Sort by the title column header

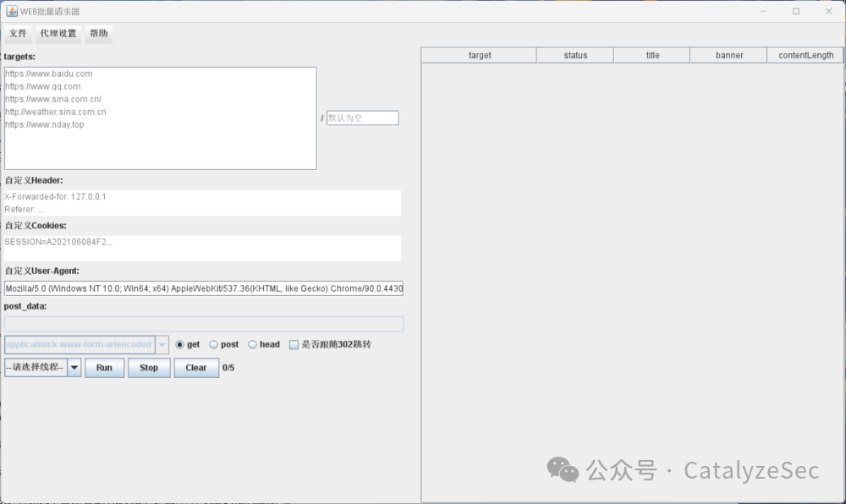[652, 55]
